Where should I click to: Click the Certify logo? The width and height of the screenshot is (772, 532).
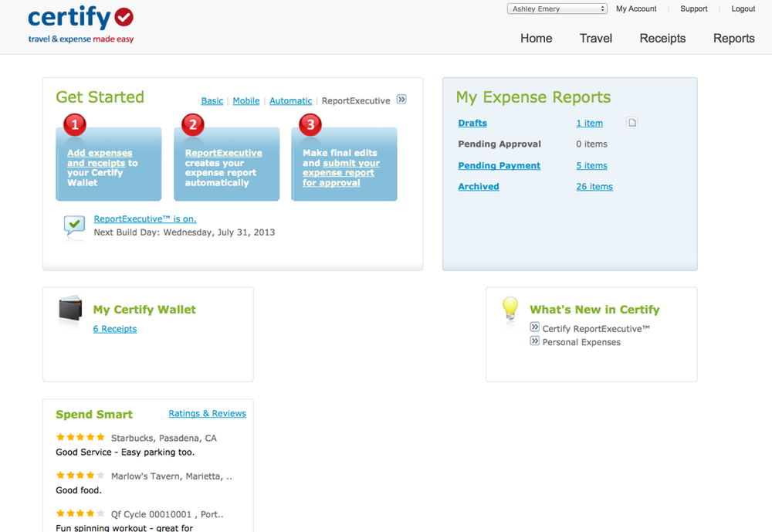80,25
